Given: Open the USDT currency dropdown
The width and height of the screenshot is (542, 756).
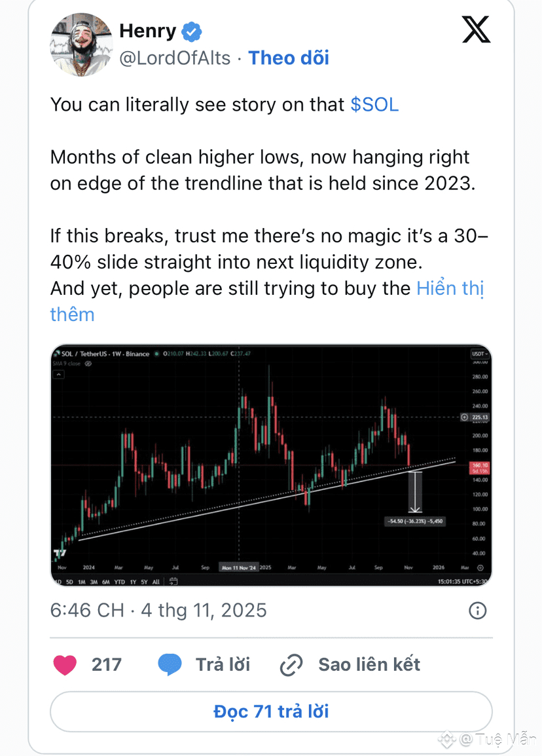Looking at the screenshot, I should tap(479, 354).
